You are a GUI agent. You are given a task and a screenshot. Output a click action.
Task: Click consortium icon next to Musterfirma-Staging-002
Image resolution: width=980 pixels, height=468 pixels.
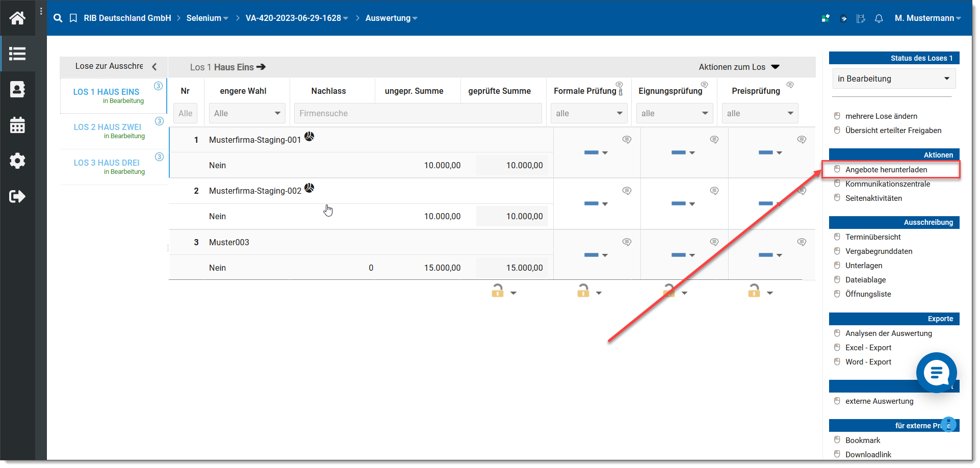coord(309,188)
